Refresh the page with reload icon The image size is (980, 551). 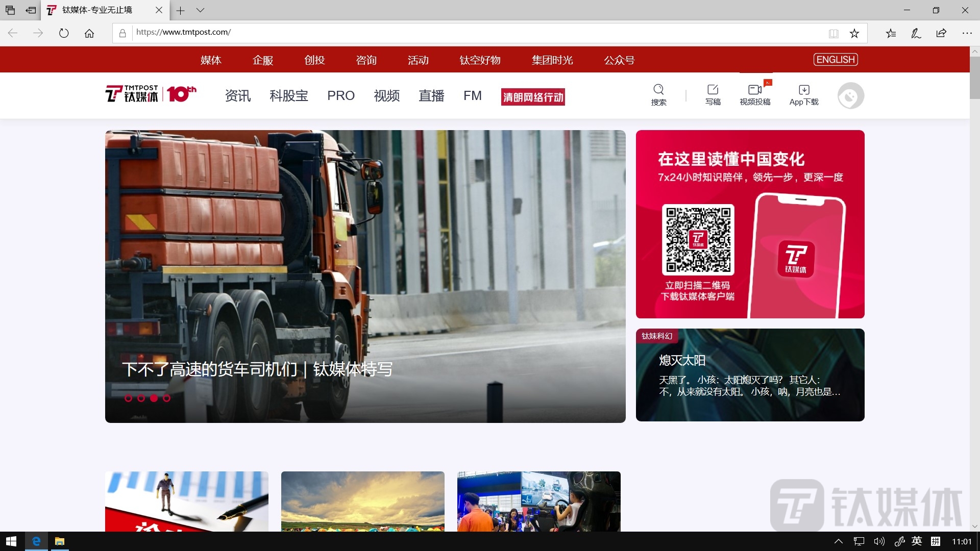tap(64, 33)
